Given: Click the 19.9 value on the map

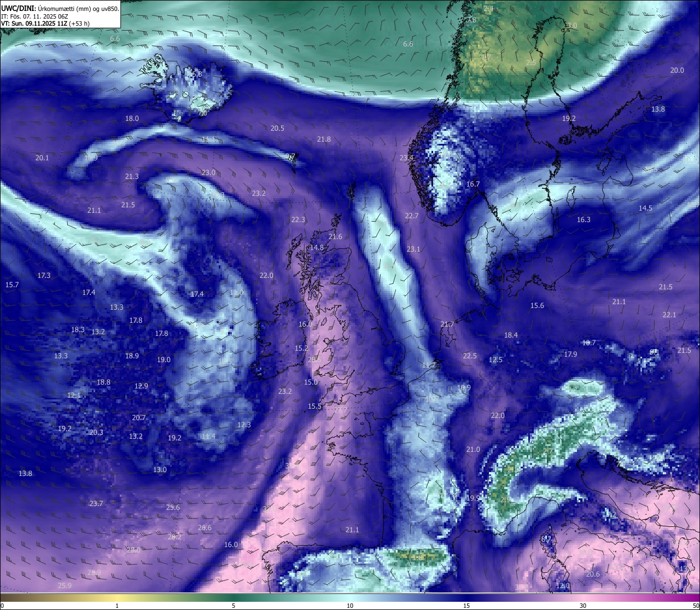Looking at the screenshot, I should [473, 498].
